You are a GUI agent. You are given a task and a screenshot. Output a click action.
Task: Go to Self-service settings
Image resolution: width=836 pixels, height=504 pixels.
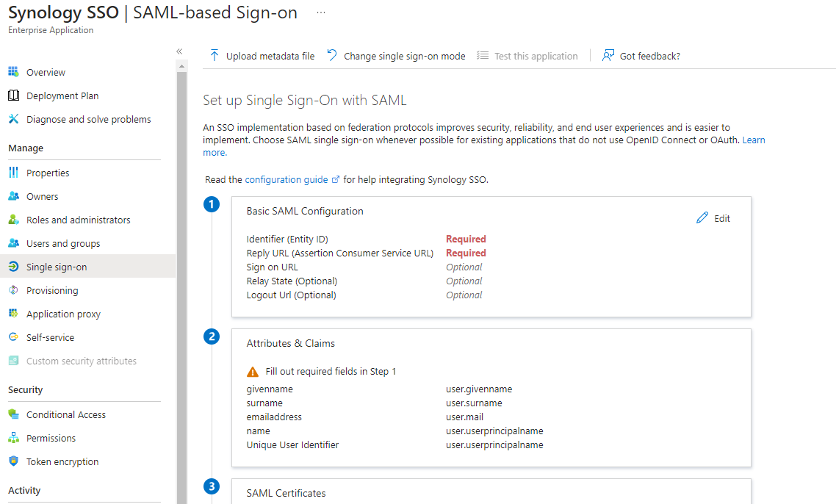pyautogui.click(x=50, y=337)
